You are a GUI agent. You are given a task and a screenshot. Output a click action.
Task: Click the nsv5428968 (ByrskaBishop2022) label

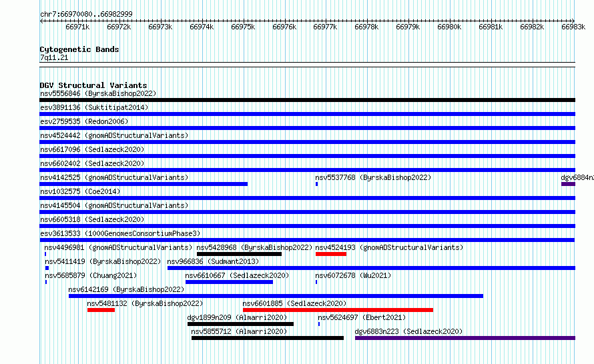(254, 247)
